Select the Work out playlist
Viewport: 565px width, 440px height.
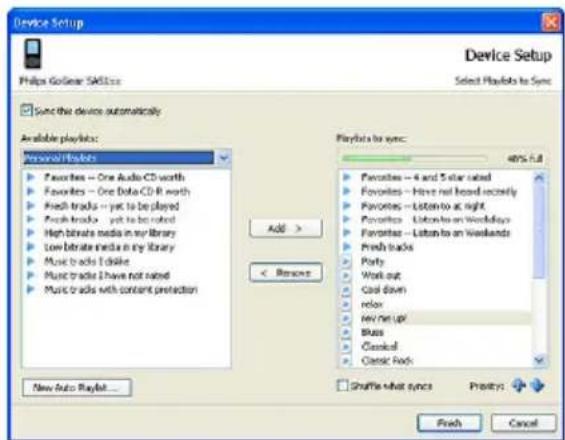[x=381, y=275]
